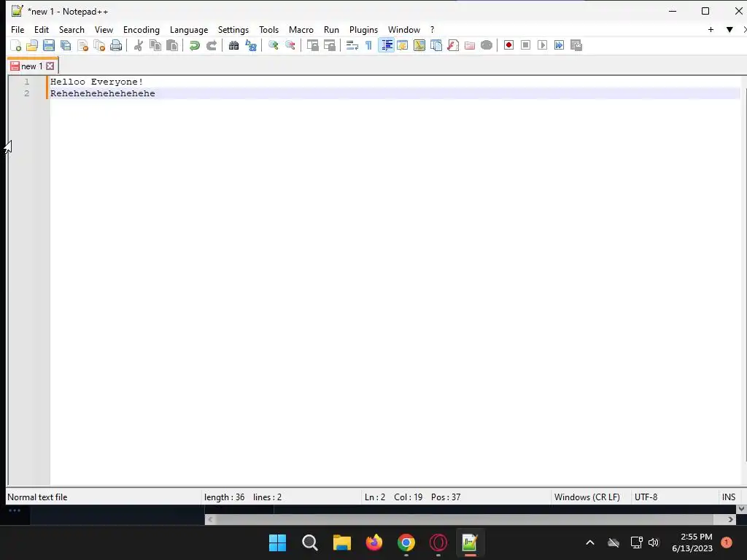Image resolution: width=747 pixels, height=560 pixels.
Task: Click 'Rehehehehehehehehe' text on line 2
Action: tap(103, 94)
